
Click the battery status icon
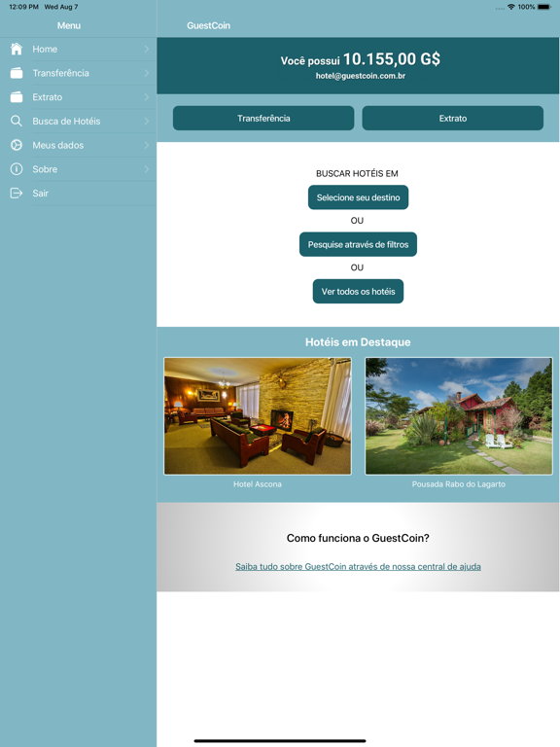coord(543,7)
